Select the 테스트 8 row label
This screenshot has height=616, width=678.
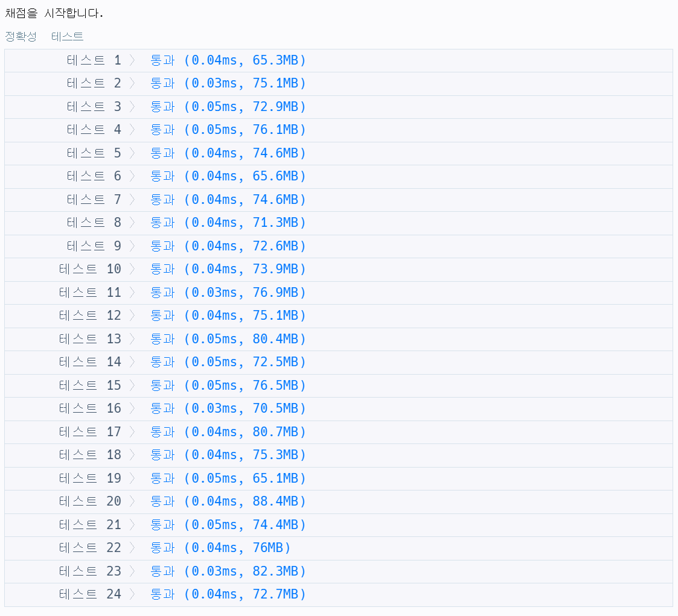pyautogui.click(x=94, y=223)
